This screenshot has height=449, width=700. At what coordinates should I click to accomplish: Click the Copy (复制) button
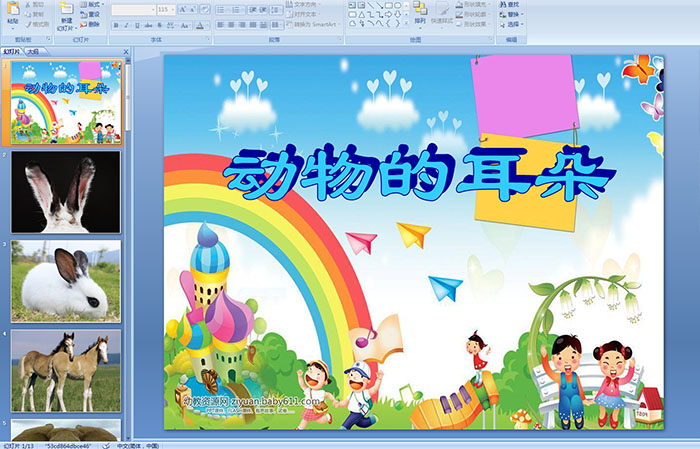35,14
